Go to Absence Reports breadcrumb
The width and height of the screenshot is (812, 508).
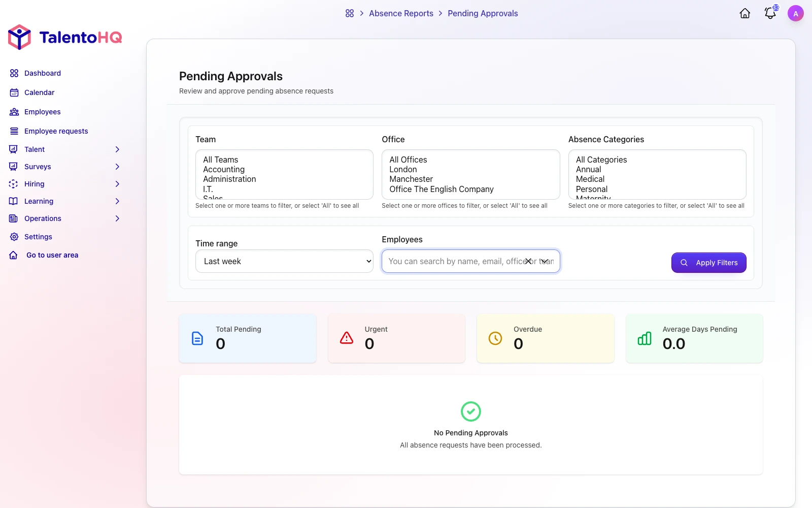[401, 13]
